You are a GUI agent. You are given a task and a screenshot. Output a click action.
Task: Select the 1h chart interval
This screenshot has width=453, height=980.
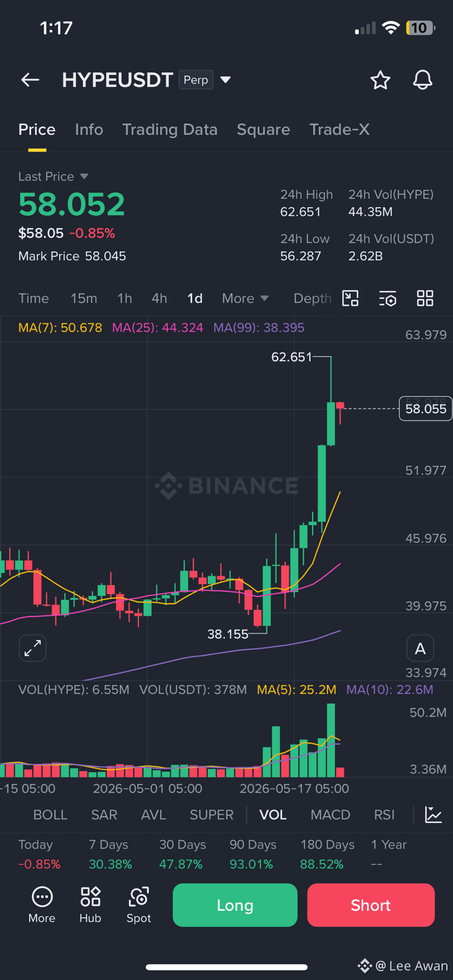tap(124, 298)
